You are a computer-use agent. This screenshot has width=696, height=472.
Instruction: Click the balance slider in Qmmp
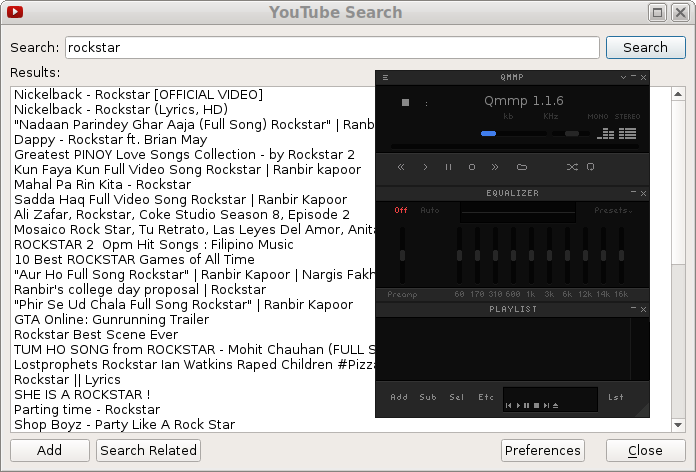571,133
